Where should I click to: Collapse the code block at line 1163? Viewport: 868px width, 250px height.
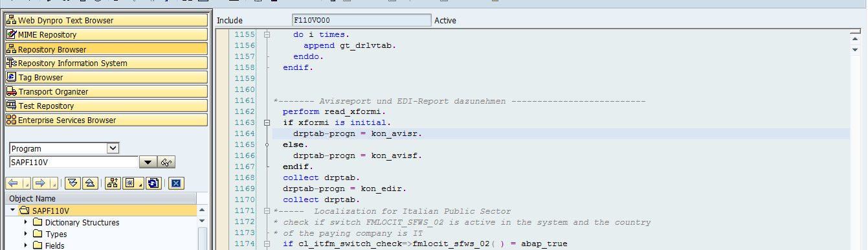point(267,122)
